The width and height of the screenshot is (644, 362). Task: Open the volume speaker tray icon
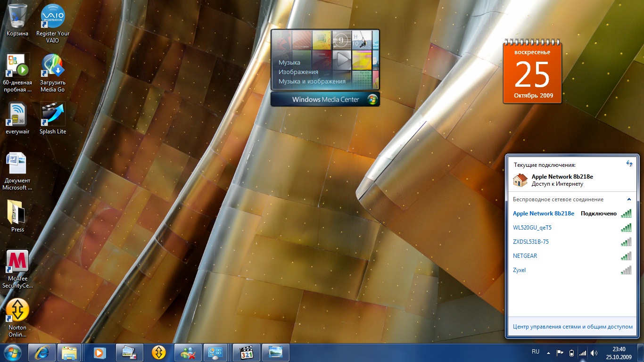(x=594, y=353)
